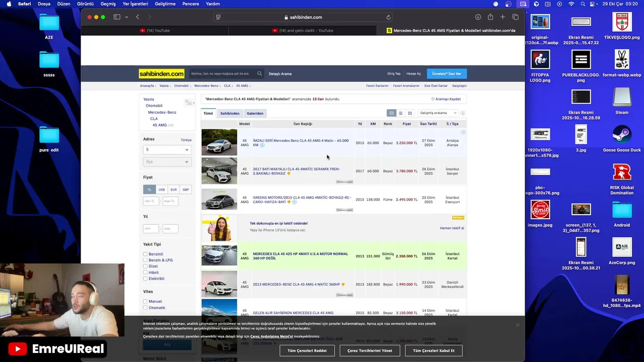Switch to grid view icon in results
Viewport: 644px width, 362px height.
pos(410,113)
